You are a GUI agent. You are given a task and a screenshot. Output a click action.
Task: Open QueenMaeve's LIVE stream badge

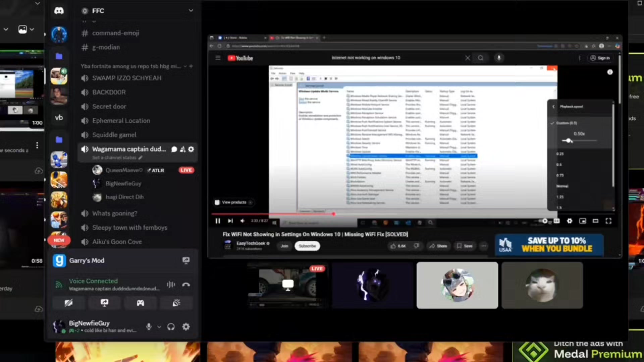[x=186, y=170]
